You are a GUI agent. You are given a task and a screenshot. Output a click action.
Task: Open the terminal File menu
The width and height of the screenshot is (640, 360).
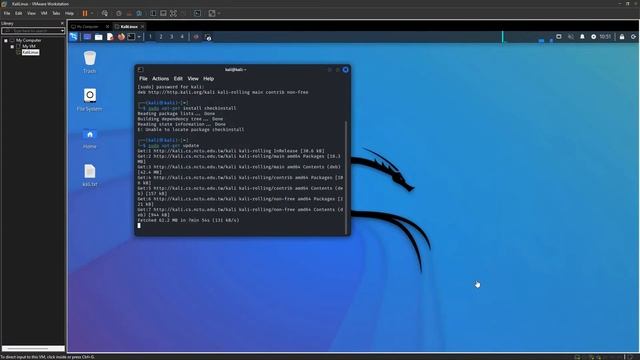(x=143, y=78)
